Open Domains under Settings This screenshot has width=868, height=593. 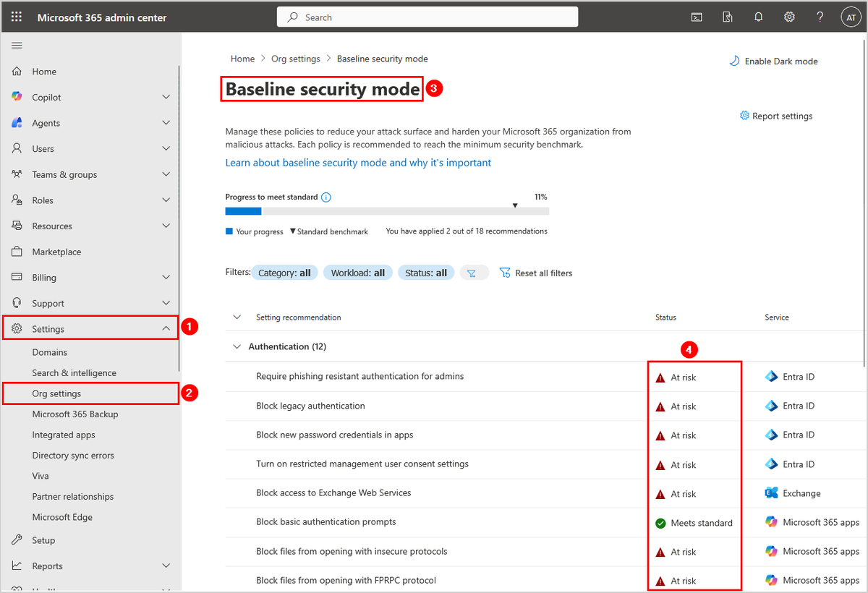50,352
